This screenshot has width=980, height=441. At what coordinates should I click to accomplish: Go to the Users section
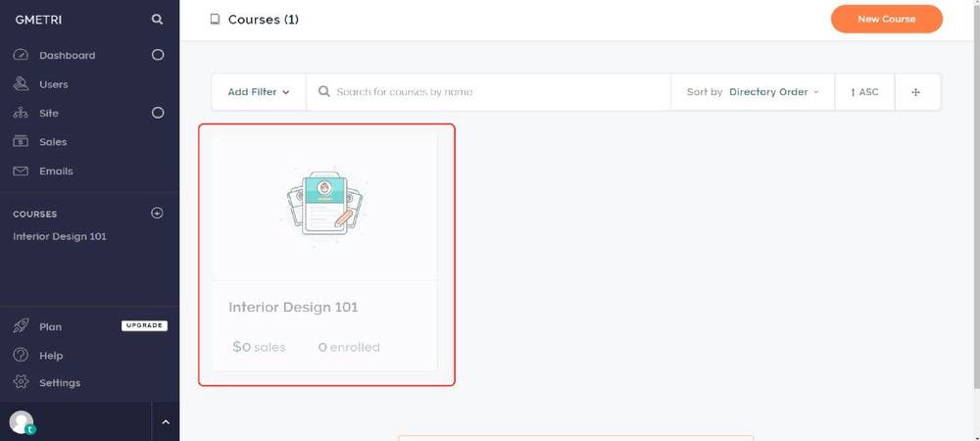(x=54, y=84)
